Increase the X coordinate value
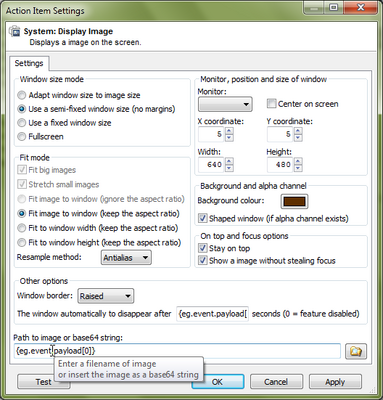This screenshot has height=400, width=383. 229,131
